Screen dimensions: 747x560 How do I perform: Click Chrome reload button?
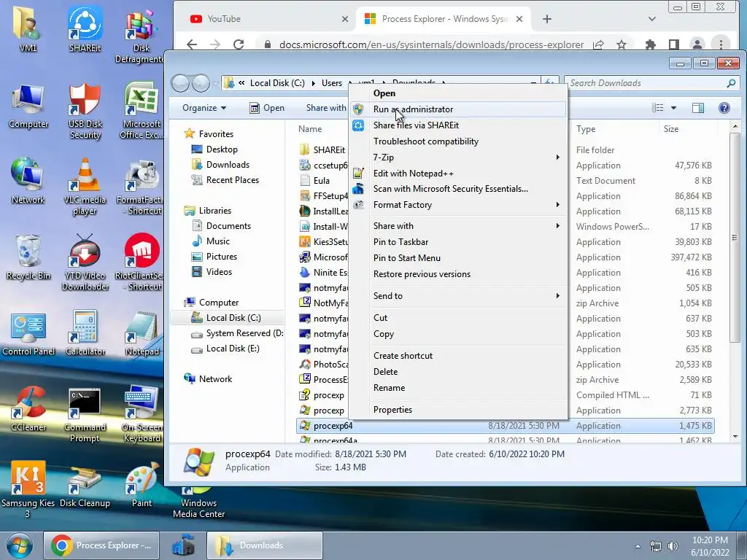(x=239, y=44)
